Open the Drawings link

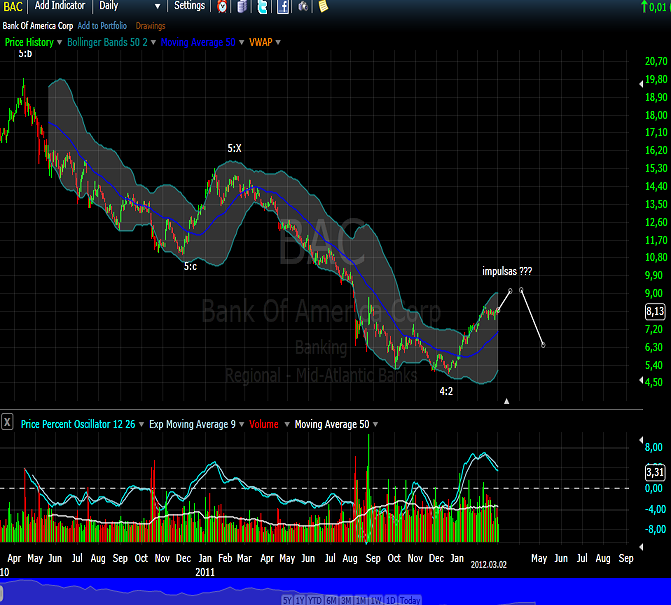tap(150, 26)
